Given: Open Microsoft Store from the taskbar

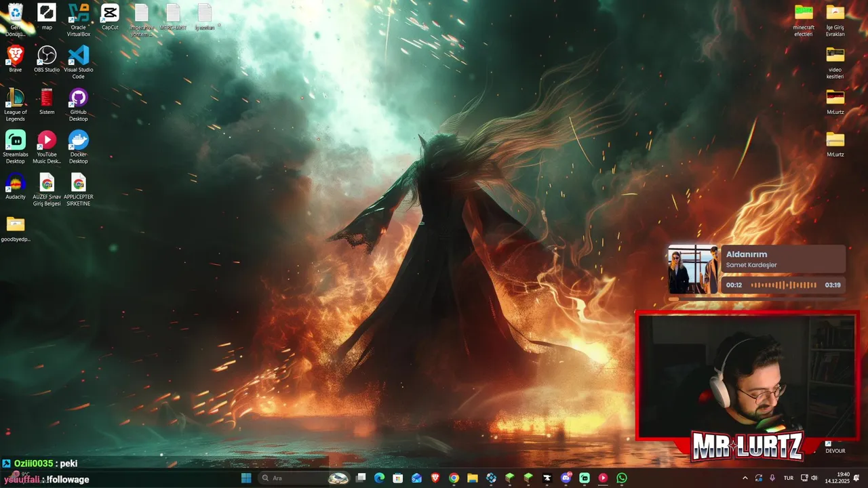Looking at the screenshot, I should [398, 478].
